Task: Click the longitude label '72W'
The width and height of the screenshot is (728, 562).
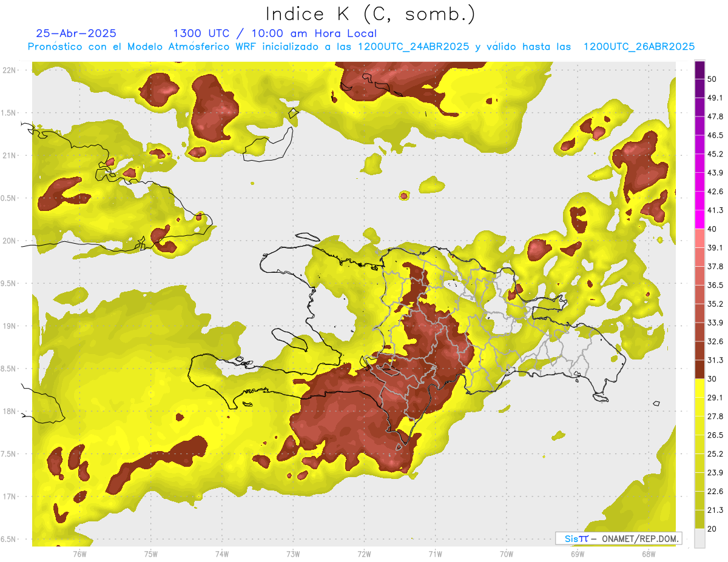Action: (364, 554)
